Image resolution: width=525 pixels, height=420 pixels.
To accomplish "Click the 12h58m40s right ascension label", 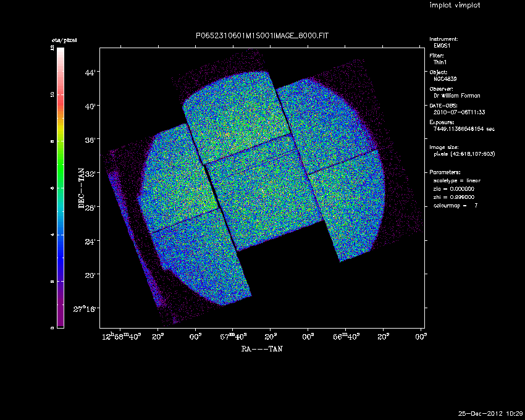I will click(121, 336).
